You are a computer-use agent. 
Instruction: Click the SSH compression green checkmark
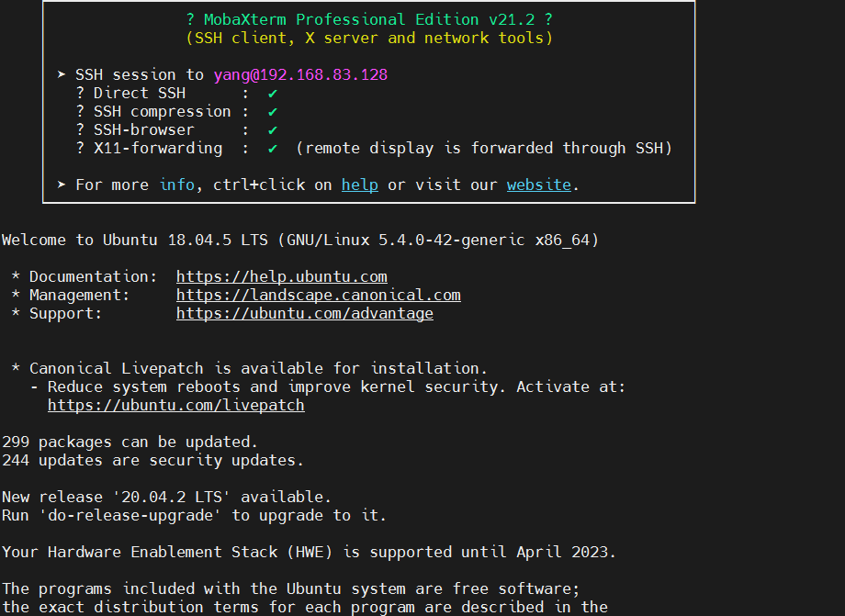click(x=273, y=112)
